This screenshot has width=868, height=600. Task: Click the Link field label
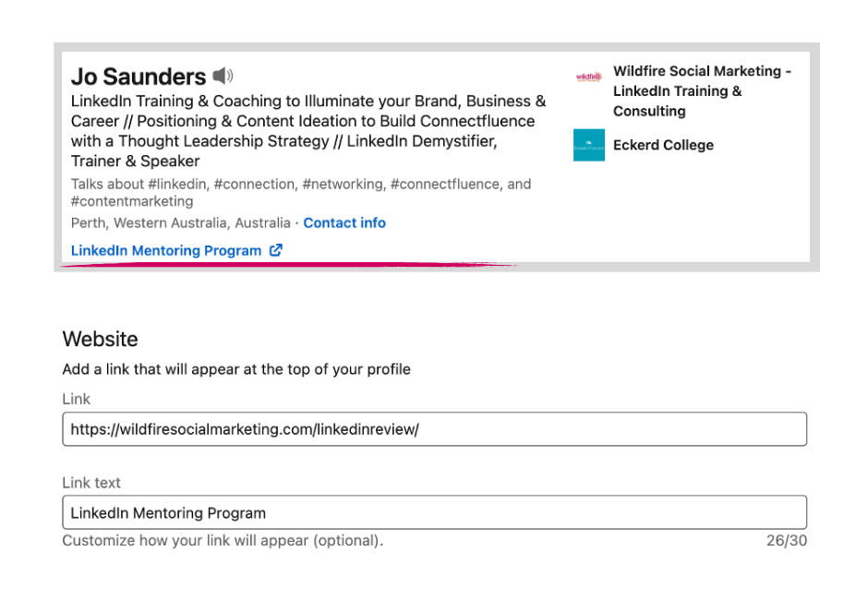[x=77, y=399]
